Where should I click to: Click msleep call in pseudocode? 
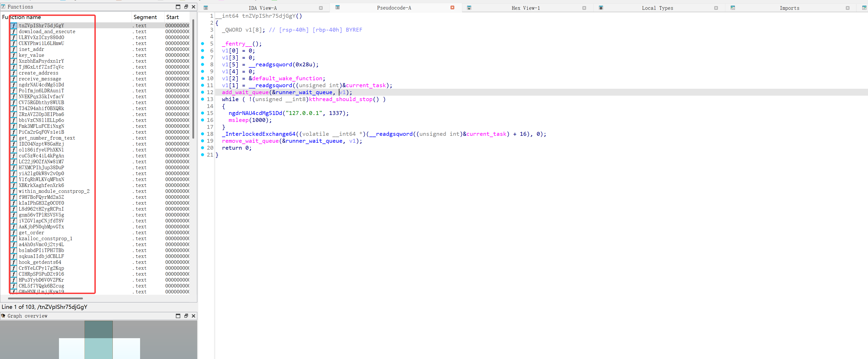[239, 120]
